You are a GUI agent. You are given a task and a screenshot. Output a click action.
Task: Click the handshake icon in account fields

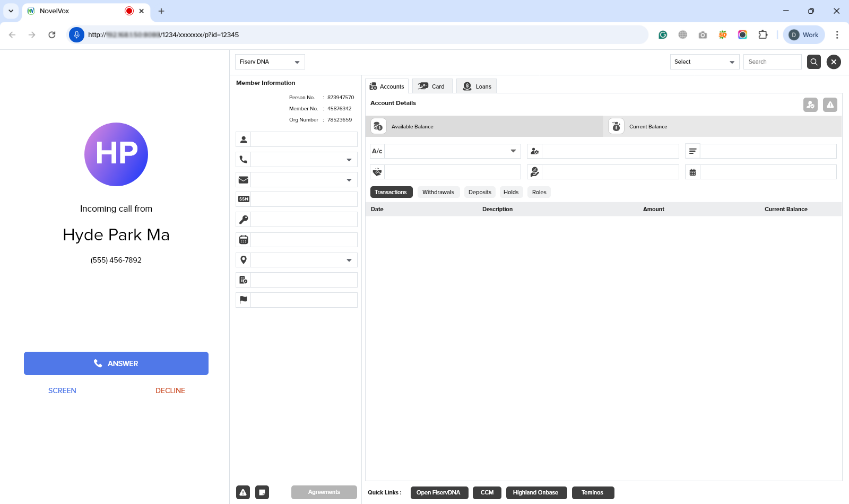377,172
